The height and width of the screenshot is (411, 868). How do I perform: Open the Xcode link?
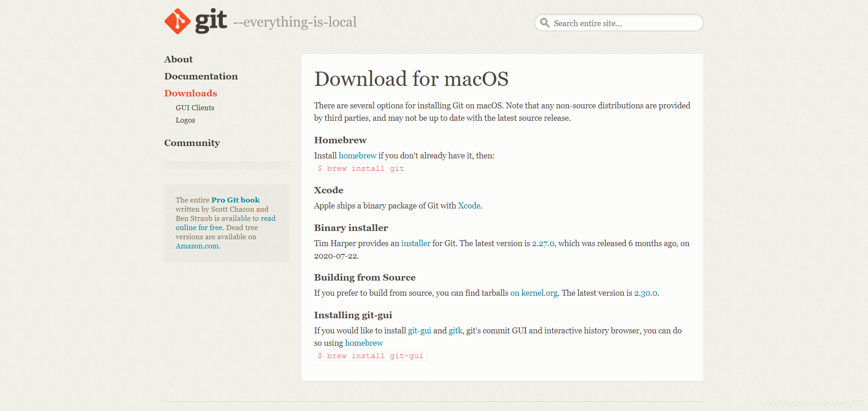tap(469, 206)
